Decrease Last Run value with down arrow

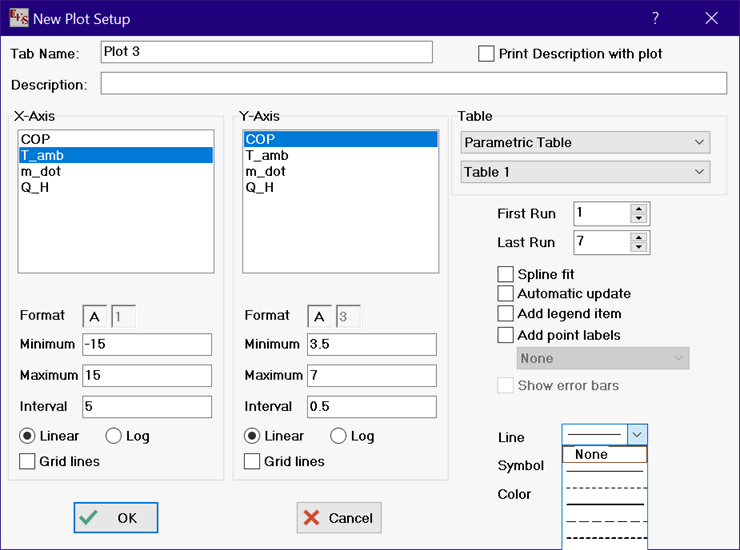click(x=639, y=247)
